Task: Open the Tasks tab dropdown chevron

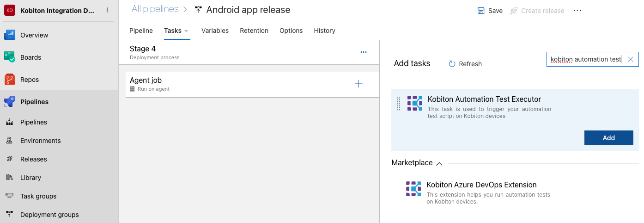Action: tap(186, 31)
